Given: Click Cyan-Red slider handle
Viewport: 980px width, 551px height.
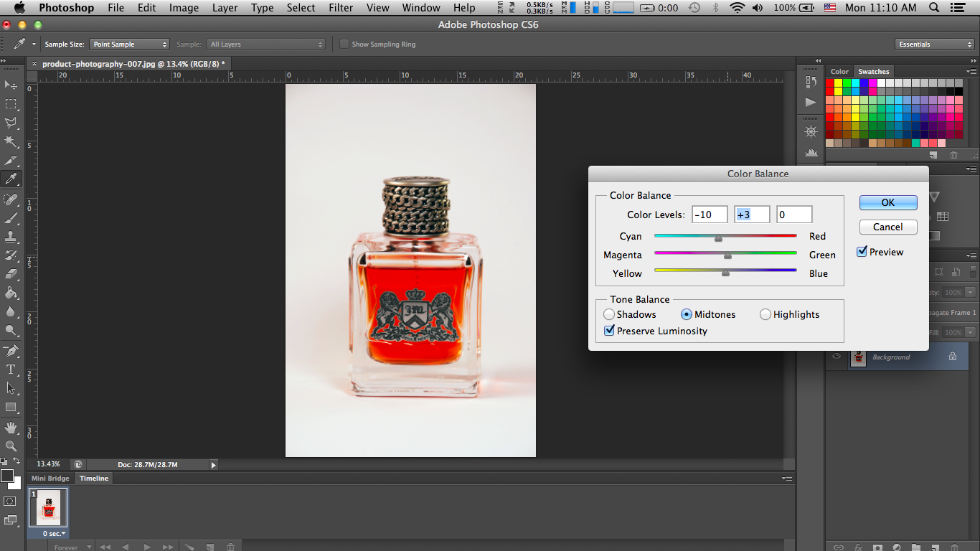Looking at the screenshot, I should 718,237.
